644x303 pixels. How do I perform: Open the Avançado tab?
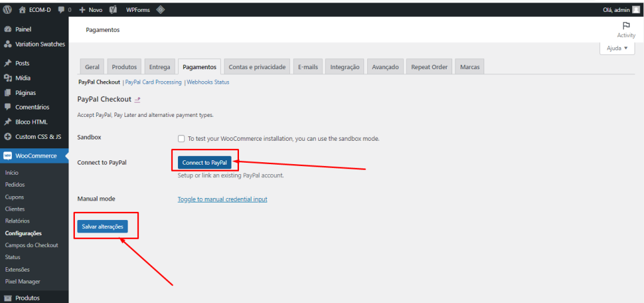point(386,67)
